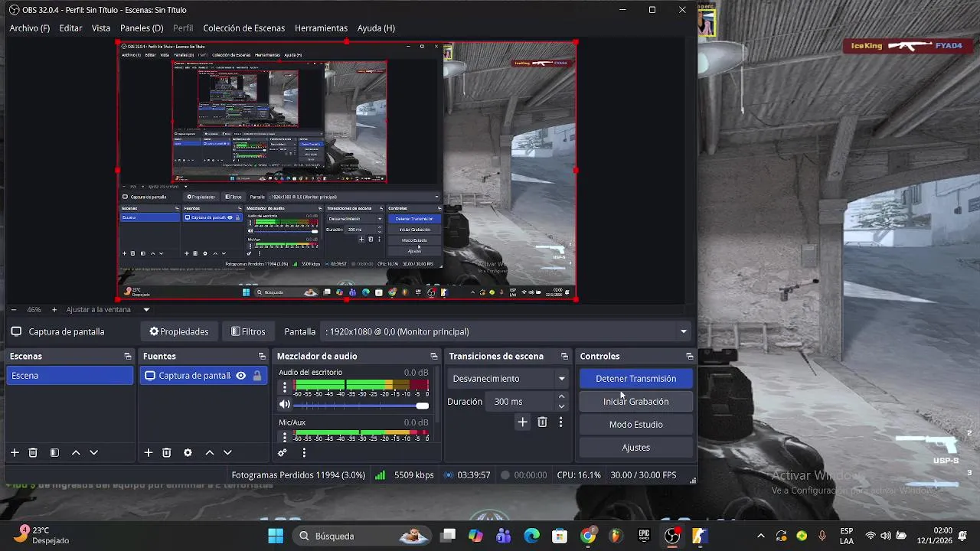Move scene up arrow in Escenas panel
980x551 pixels.
click(76, 453)
